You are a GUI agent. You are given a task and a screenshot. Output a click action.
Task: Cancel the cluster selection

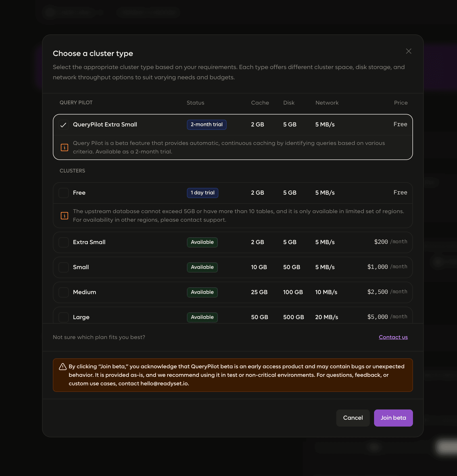click(353, 418)
